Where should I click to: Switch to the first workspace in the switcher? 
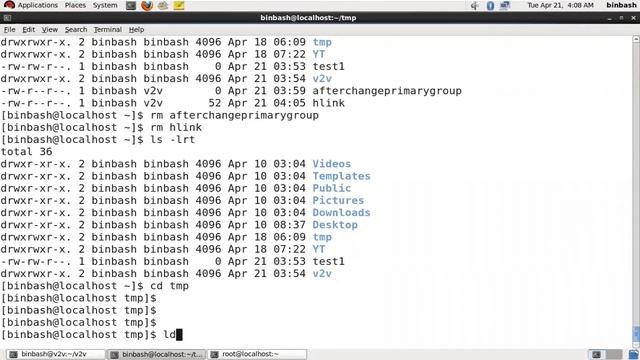[596, 354]
